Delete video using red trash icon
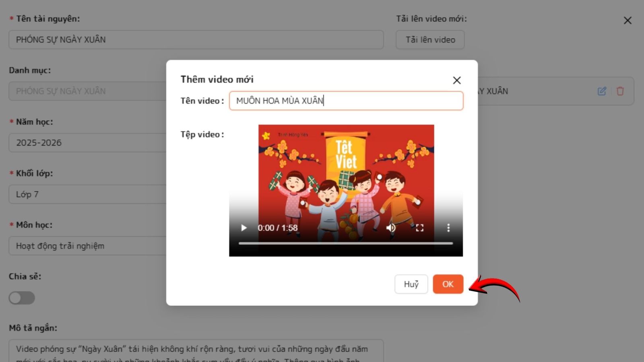The image size is (644, 362). click(x=620, y=91)
